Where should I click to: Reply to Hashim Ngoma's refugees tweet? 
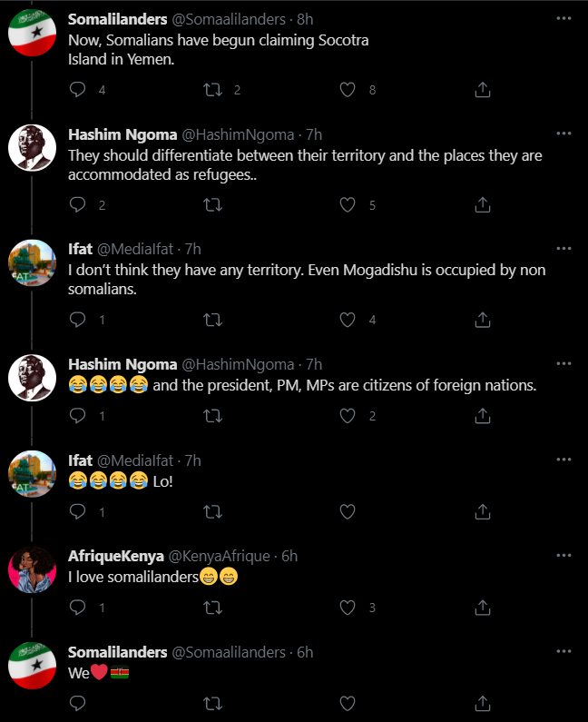(77, 204)
